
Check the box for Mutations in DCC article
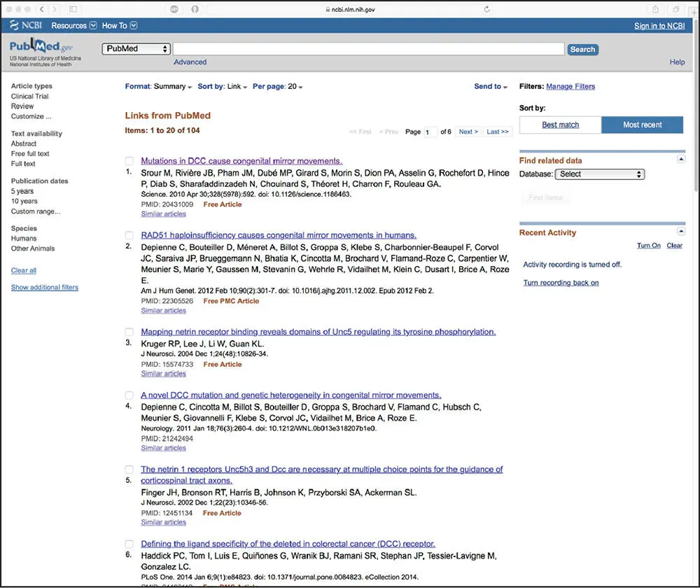point(129,161)
